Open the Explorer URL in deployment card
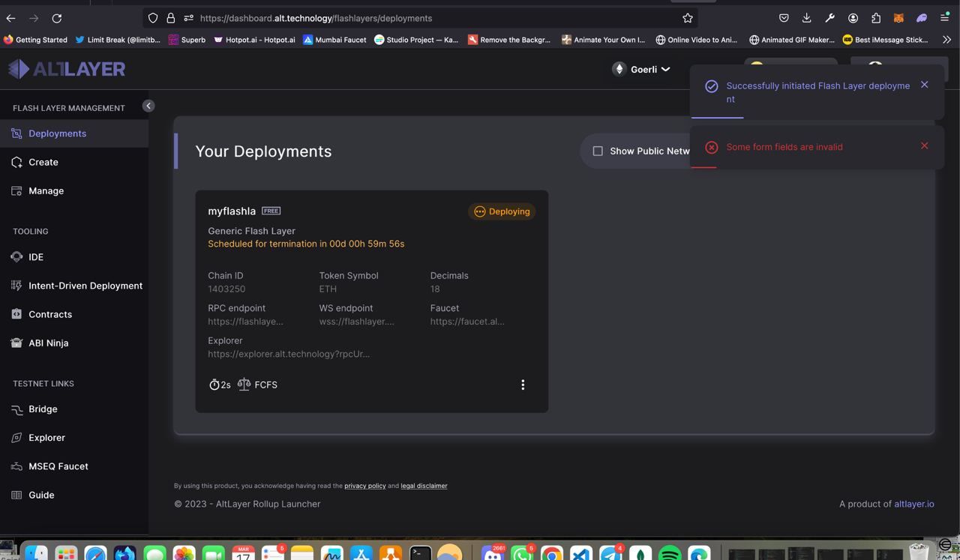960x560 pixels. (x=289, y=354)
